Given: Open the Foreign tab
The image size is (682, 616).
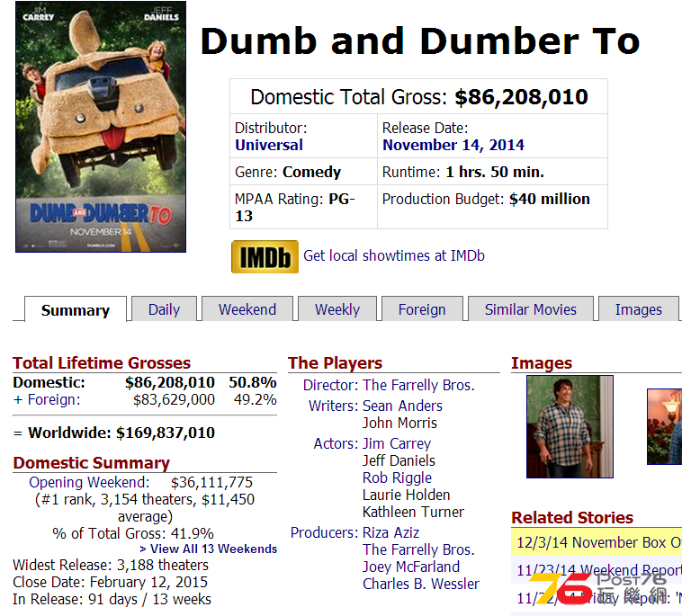Looking at the screenshot, I should click(422, 309).
